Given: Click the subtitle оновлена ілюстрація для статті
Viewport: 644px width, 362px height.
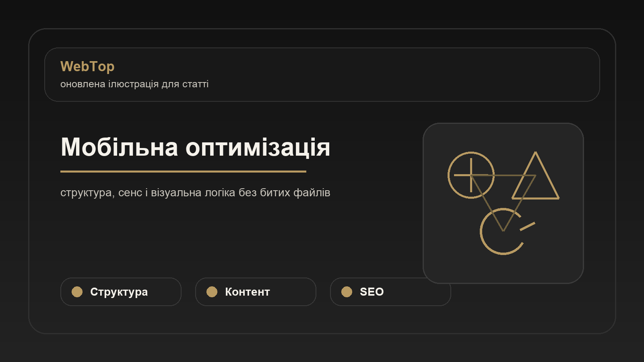Looking at the screenshot, I should coord(134,84).
